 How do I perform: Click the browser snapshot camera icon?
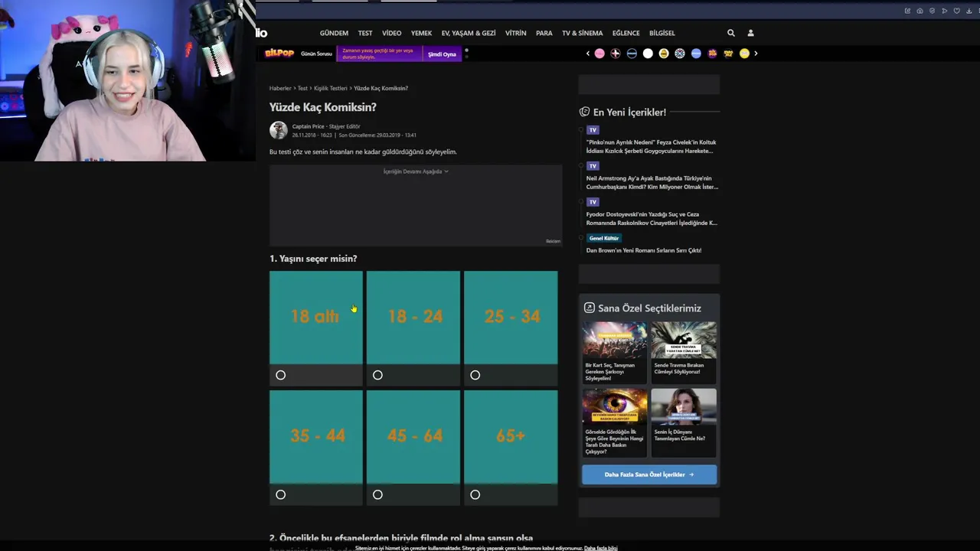click(920, 11)
